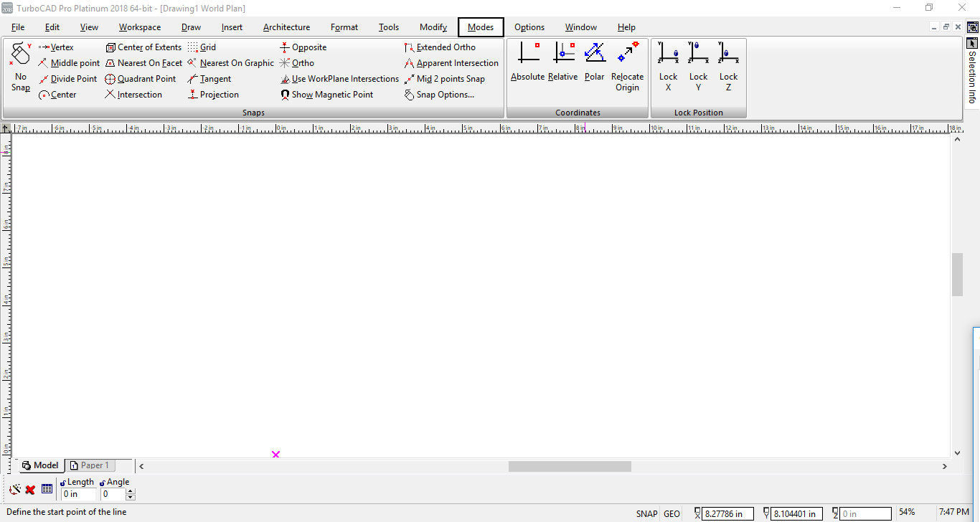Open the Edit menu
The width and height of the screenshot is (980, 522).
pyautogui.click(x=52, y=27)
